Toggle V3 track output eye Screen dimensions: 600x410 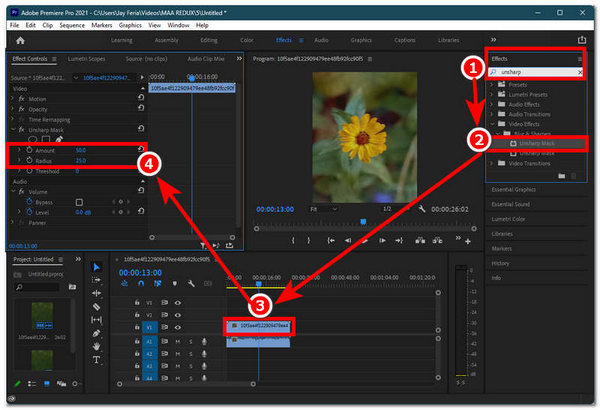click(x=178, y=303)
